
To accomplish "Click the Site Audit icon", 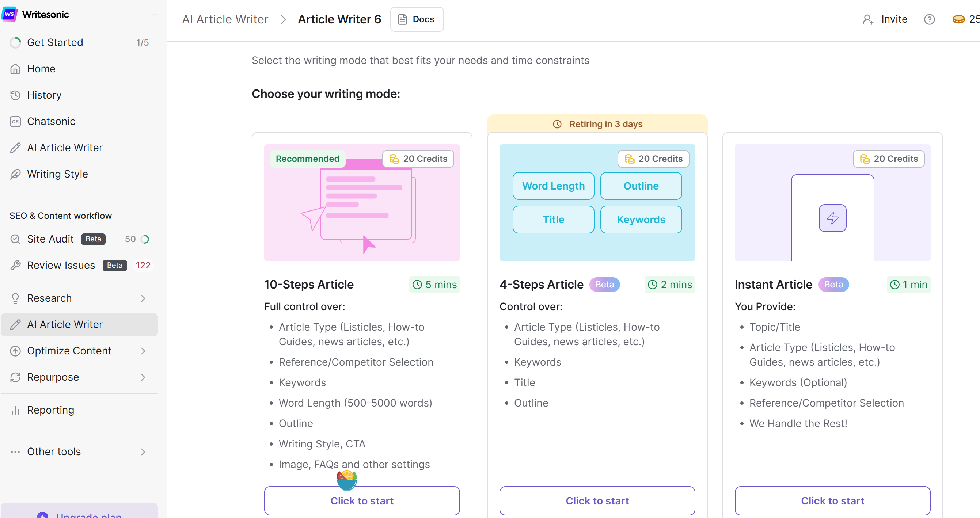I will (x=15, y=239).
